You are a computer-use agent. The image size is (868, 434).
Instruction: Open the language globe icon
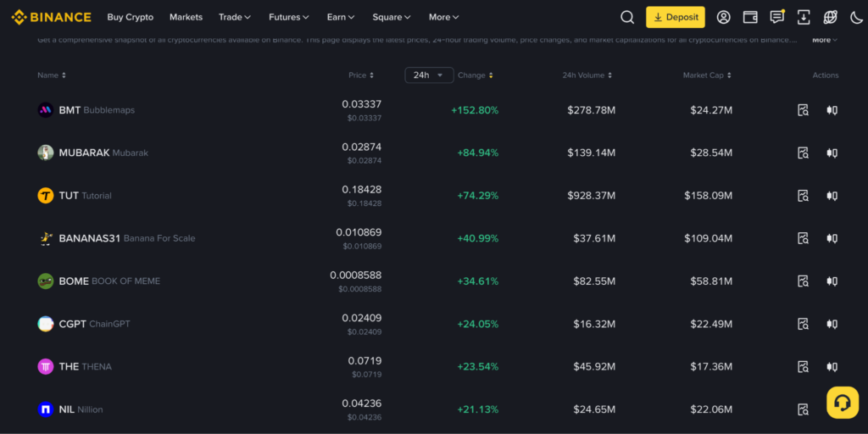click(x=831, y=17)
